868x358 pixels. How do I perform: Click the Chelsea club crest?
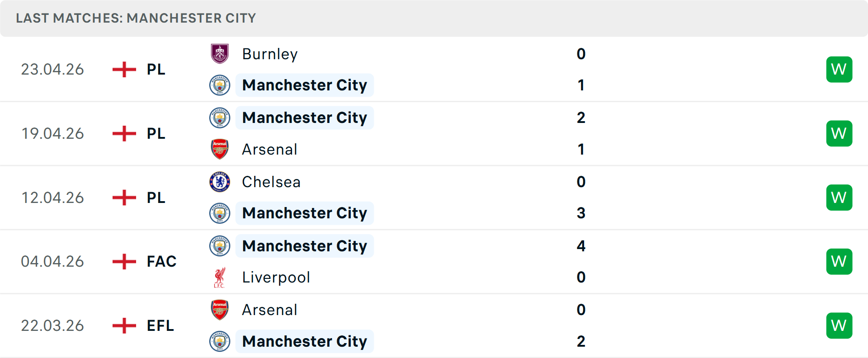(x=220, y=182)
